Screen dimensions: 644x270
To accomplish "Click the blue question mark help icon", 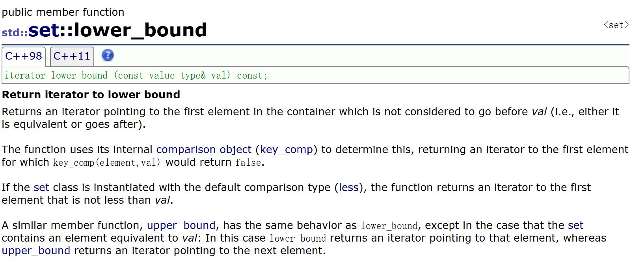I will pos(108,55).
